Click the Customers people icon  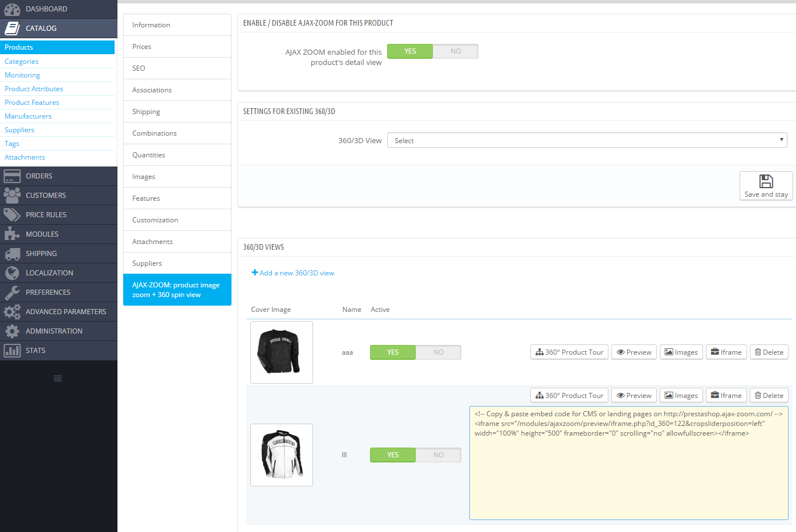click(12, 196)
